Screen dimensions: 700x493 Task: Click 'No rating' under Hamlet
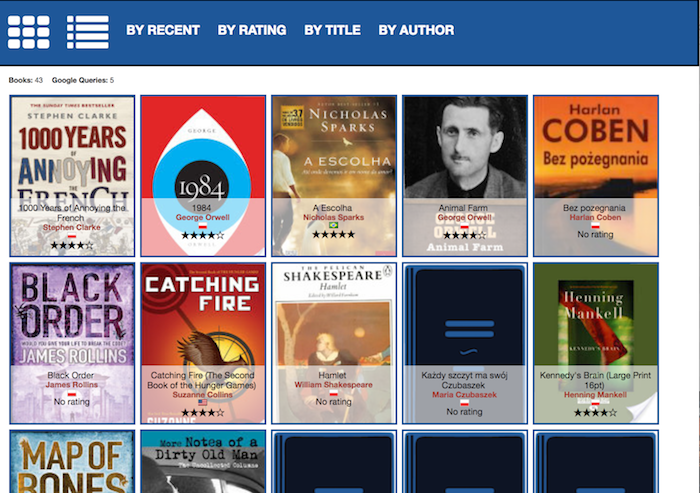pos(333,402)
